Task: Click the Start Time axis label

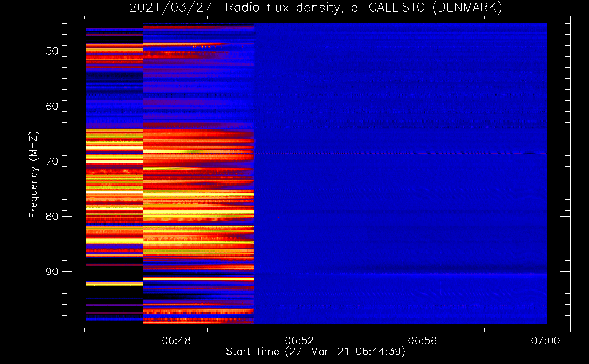Action: [316, 352]
